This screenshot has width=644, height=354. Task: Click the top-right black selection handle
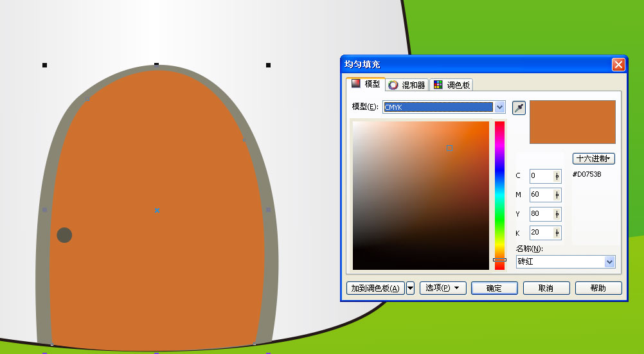268,65
